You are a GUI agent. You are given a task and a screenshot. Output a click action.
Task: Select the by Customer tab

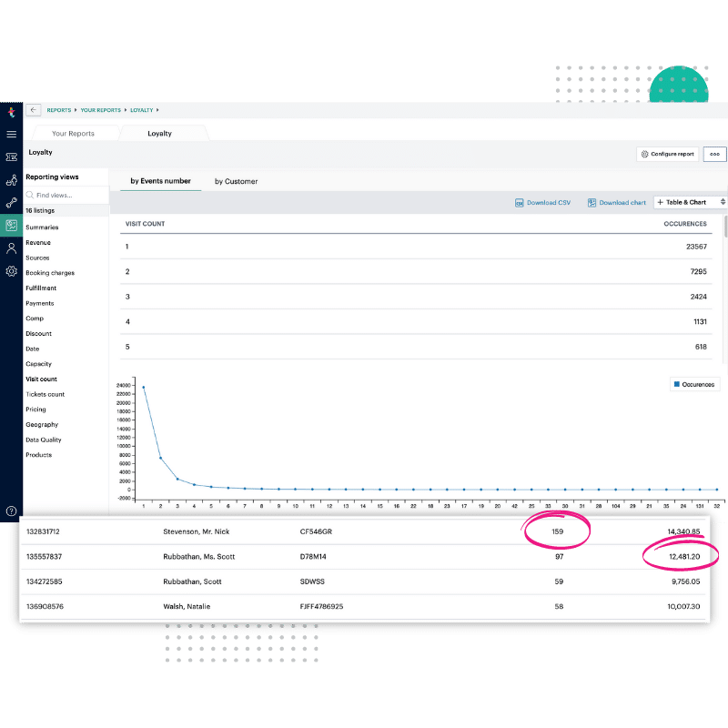coord(236,181)
